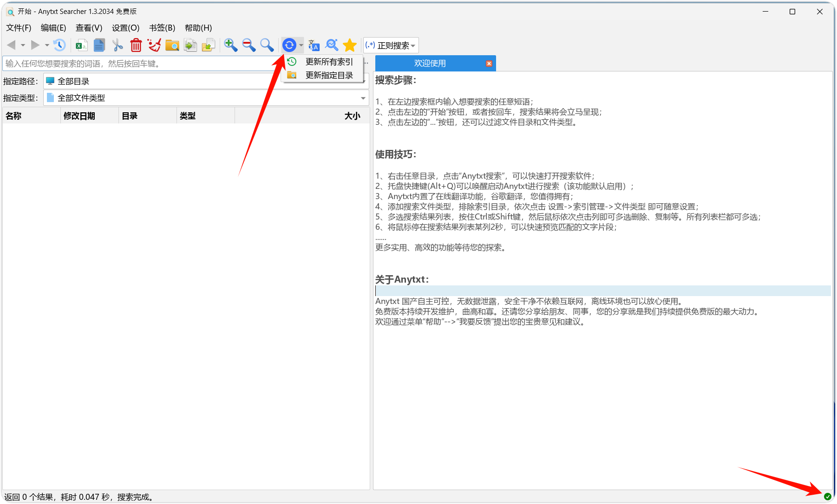The height and width of the screenshot is (504, 837).
Task: Expand the update index dropdown arrow
Action: [x=301, y=45]
